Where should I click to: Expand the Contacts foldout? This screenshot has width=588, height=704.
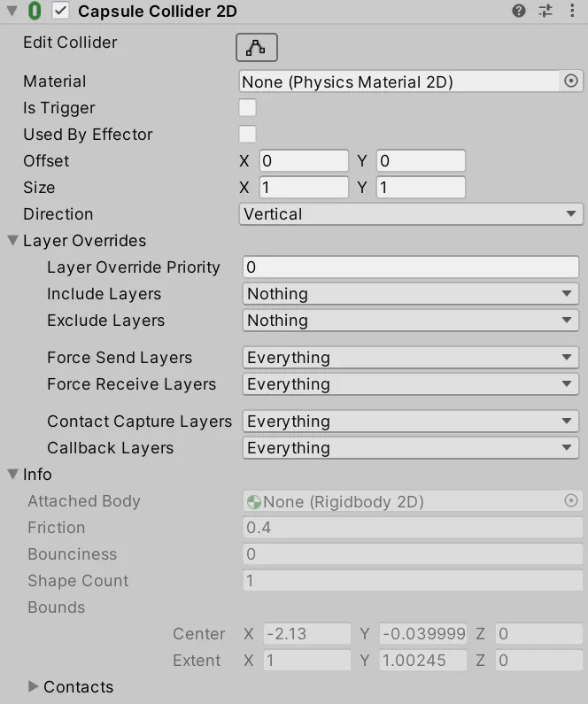pyautogui.click(x=34, y=687)
